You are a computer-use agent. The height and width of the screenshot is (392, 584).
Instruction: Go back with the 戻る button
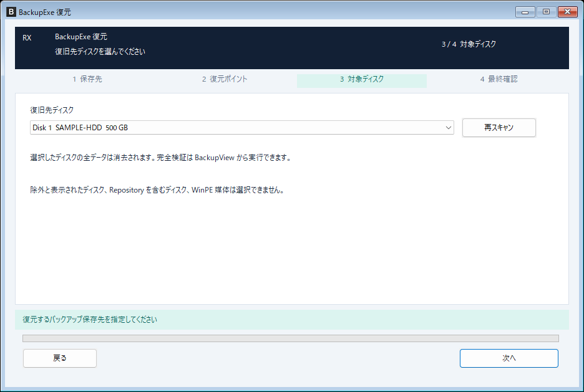[x=60, y=358]
